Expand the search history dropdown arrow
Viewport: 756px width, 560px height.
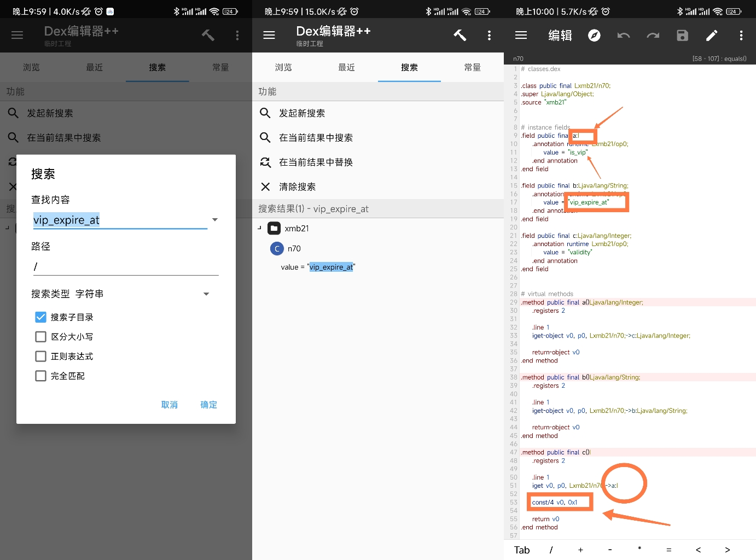tap(215, 220)
